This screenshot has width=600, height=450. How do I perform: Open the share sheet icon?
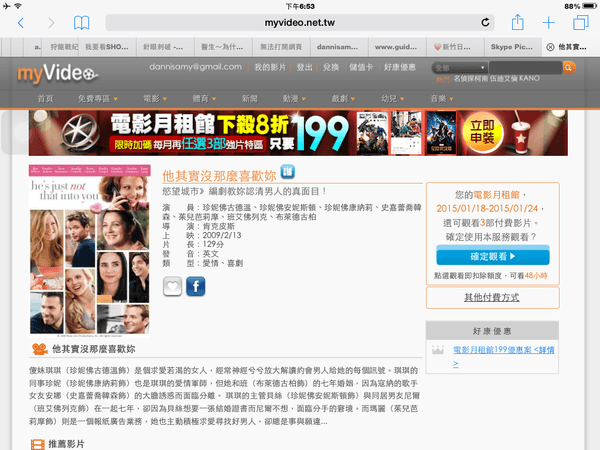pos(518,22)
